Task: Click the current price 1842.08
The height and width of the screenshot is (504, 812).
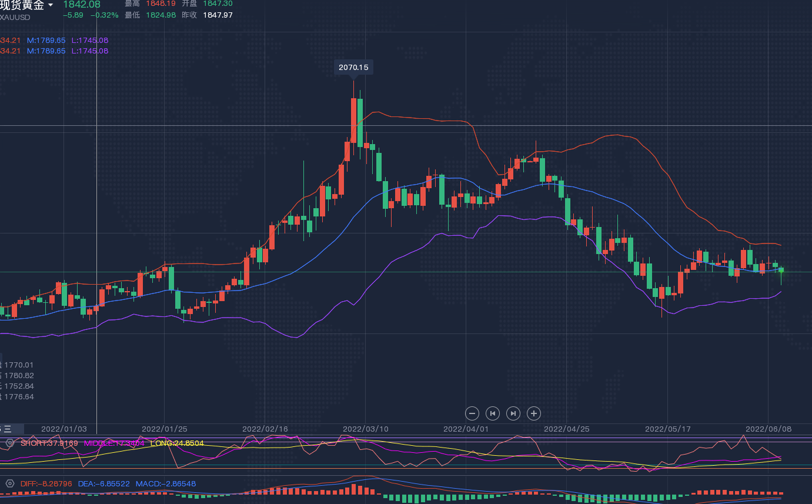Action: coord(82,5)
